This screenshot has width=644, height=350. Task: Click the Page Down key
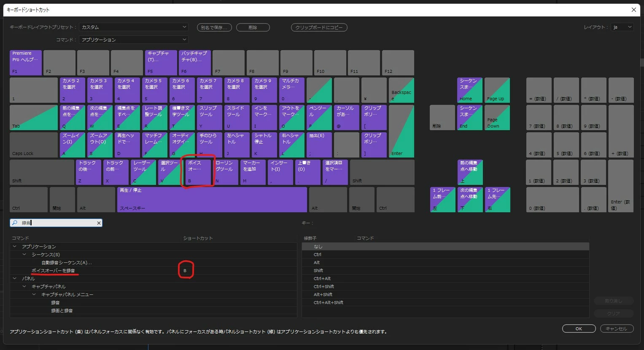tap(497, 118)
